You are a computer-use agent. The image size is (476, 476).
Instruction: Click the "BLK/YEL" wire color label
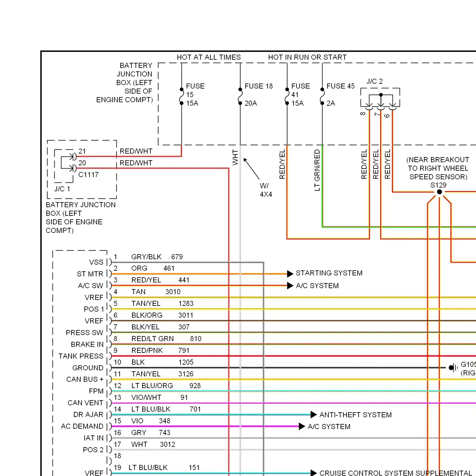pos(145,327)
